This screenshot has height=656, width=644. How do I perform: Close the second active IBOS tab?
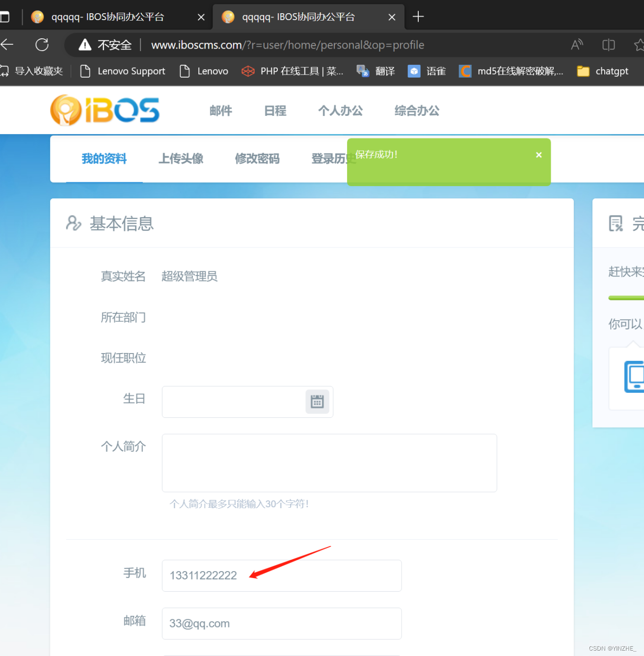tap(392, 17)
